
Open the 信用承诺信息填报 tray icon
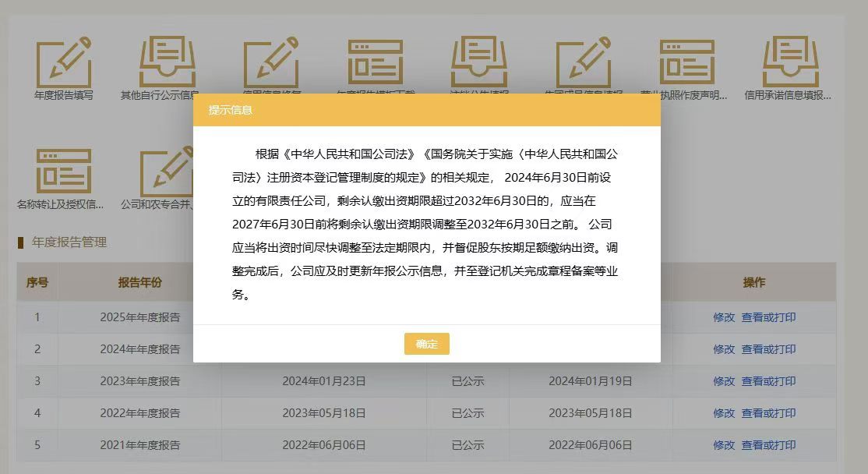click(x=791, y=62)
